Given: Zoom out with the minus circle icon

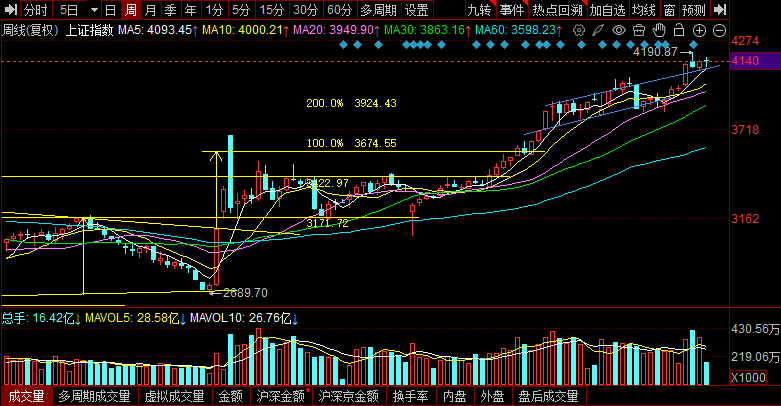Looking at the screenshot, I should point(720,30).
